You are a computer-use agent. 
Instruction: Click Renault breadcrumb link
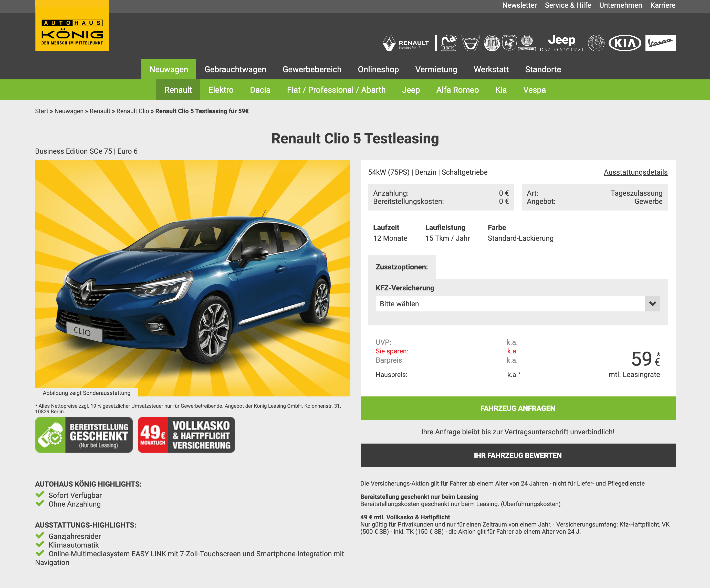pyautogui.click(x=100, y=111)
